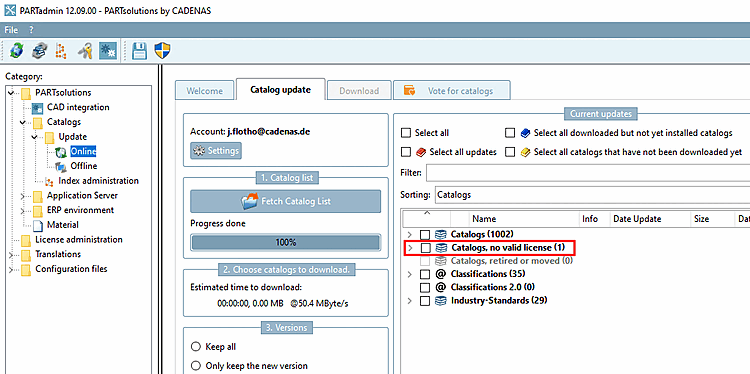Viewport: 750px width, 374px height.
Task: Click the ERP environment folder icon
Action: (38, 210)
